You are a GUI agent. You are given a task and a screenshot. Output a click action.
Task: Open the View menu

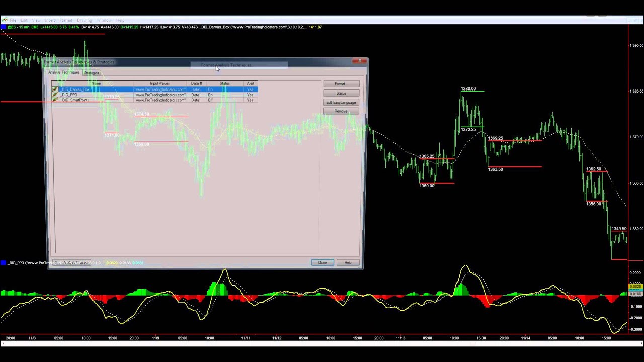click(x=36, y=20)
